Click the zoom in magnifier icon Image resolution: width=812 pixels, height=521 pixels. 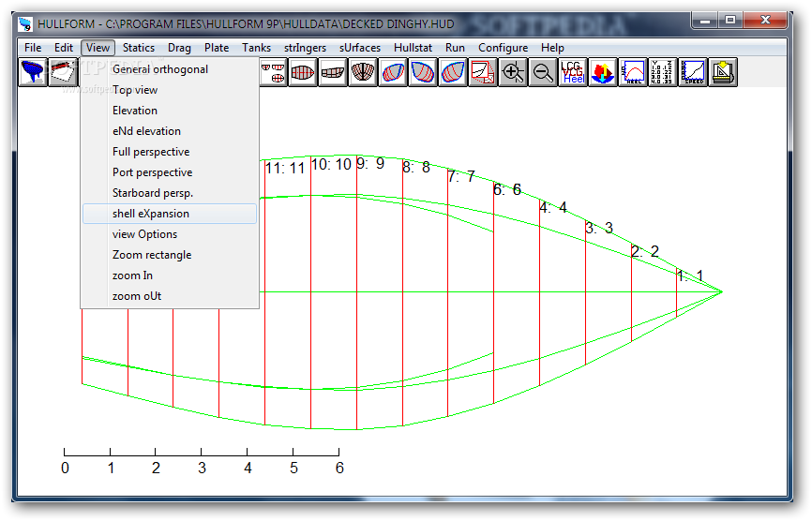pyautogui.click(x=513, y=72)
